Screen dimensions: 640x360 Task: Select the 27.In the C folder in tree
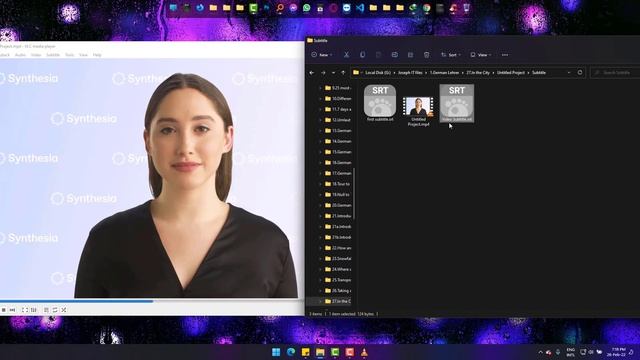[338, 301]
